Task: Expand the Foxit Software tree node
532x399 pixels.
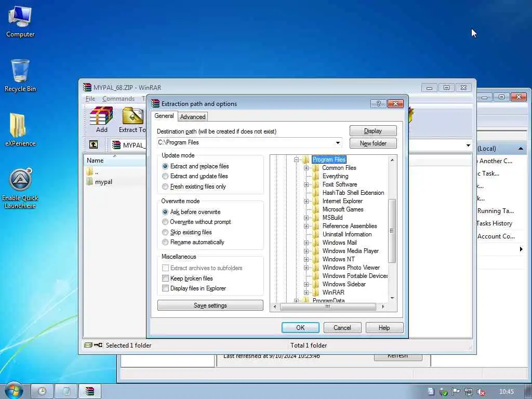Action: pos(306,184)
